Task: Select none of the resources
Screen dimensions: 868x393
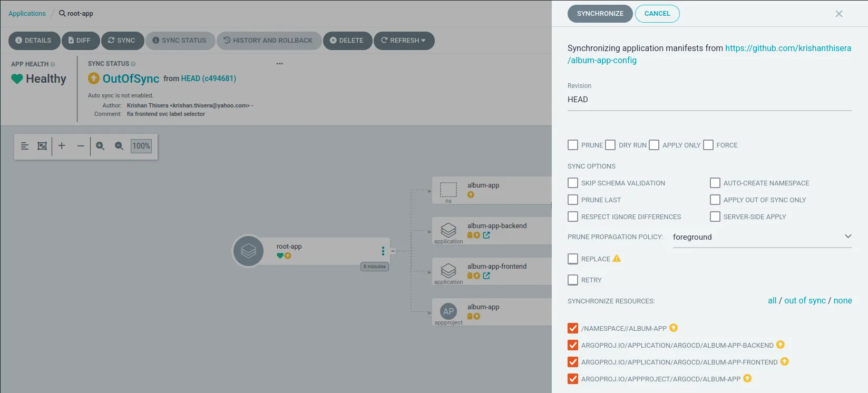Action: pos(843,300)
